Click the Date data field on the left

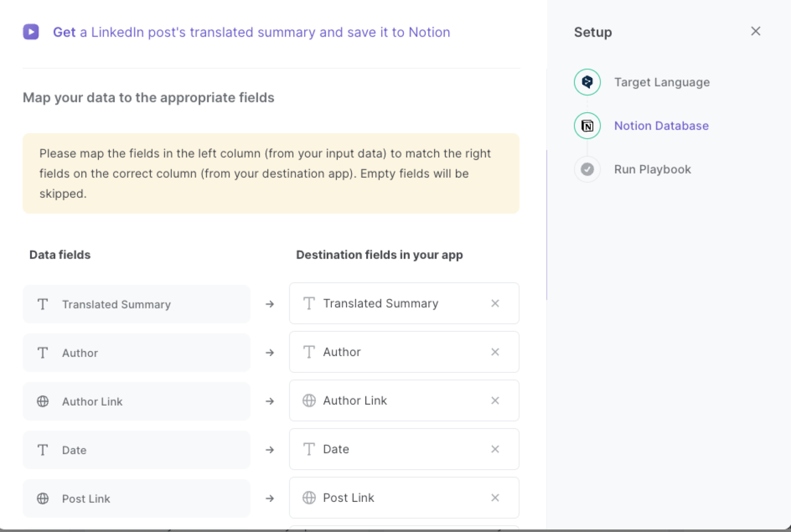pos(136,450)
